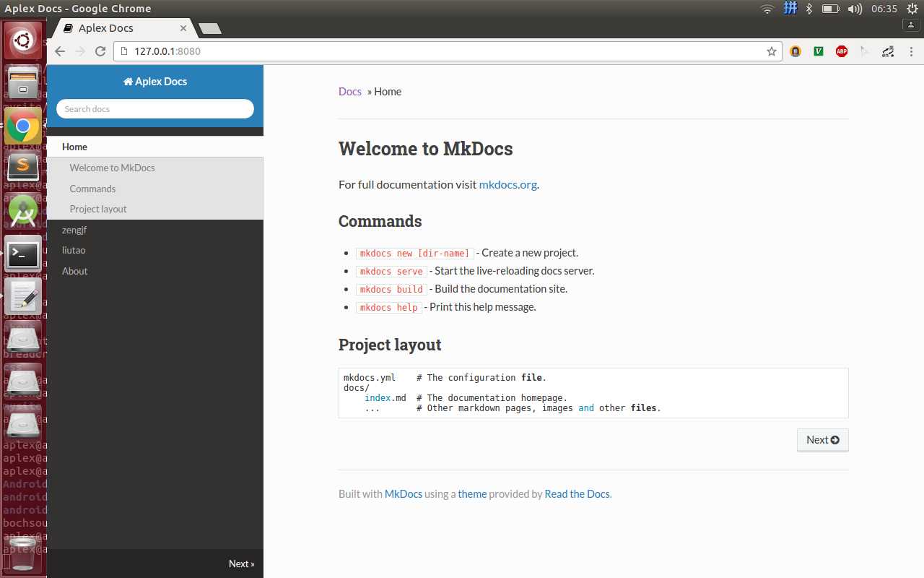This screenshot has width=924, height=578.
Task: Open Chrome's three-dot menu
Action: (x=910, y=51)
